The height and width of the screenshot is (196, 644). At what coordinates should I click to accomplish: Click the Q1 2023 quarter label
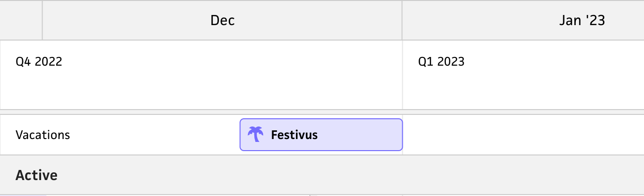point(441,62)
